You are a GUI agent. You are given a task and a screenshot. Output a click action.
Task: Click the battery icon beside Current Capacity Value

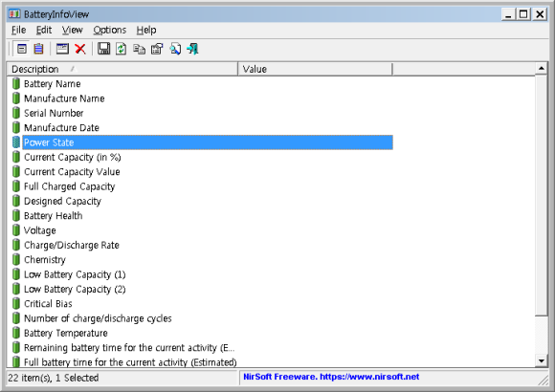(16, 171)
